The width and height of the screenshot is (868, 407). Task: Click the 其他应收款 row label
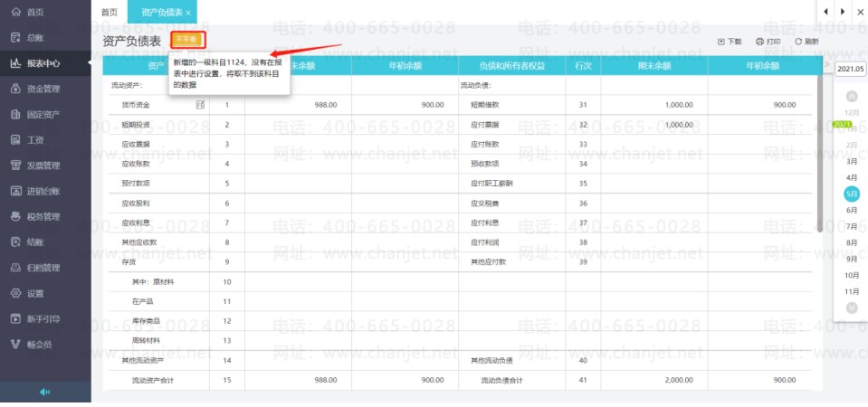[x=139, y=242]
